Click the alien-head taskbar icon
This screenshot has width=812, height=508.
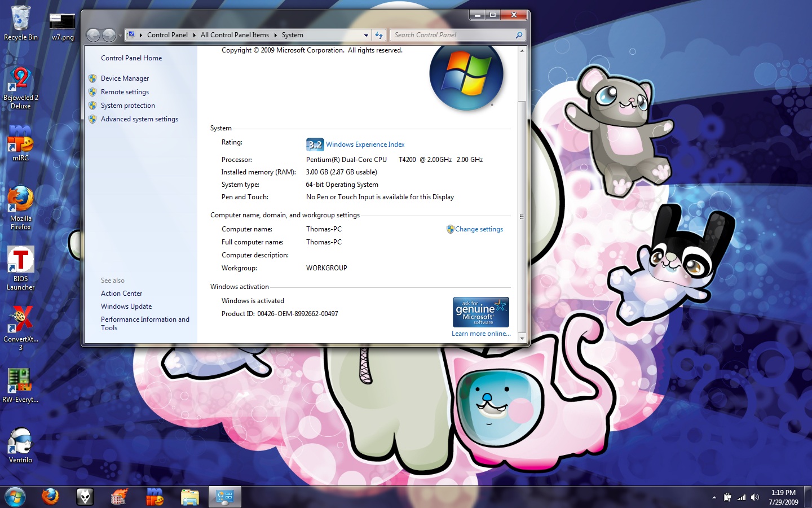point(85,497)
